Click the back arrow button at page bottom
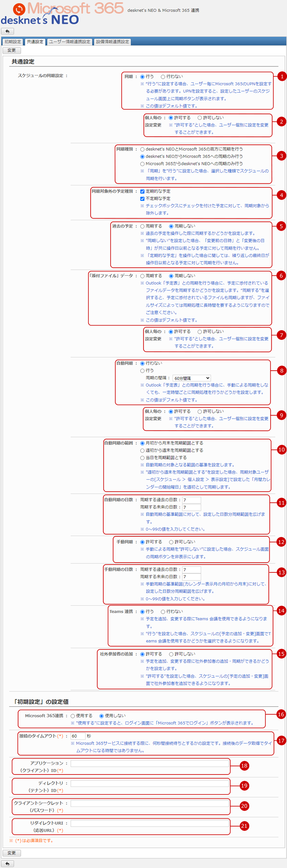287x868 pixels. (7, 863)
